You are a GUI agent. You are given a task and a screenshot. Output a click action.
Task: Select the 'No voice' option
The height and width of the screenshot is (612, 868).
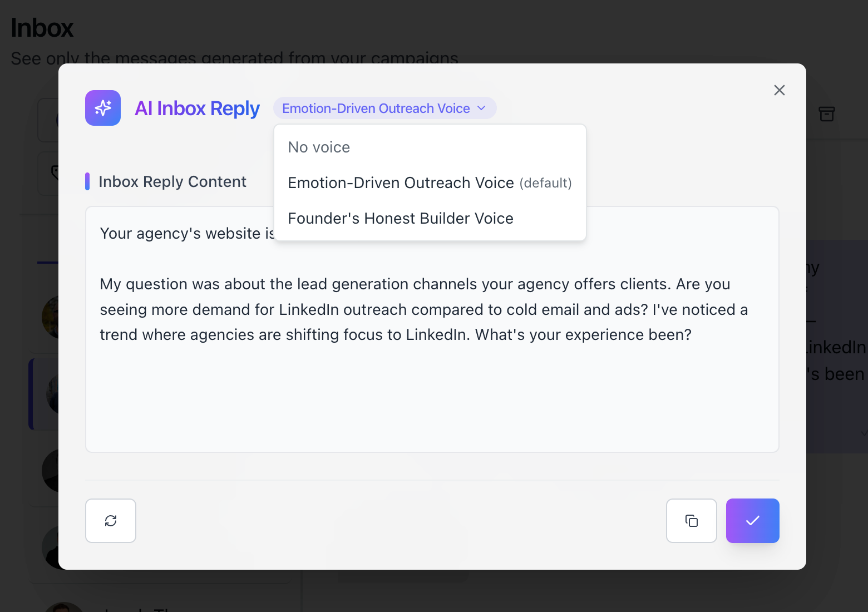319,147
